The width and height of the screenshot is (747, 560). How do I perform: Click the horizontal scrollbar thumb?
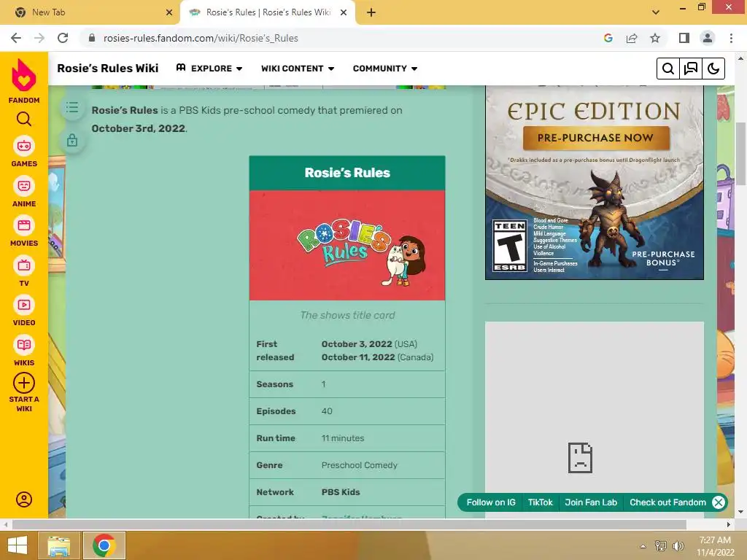349,525
